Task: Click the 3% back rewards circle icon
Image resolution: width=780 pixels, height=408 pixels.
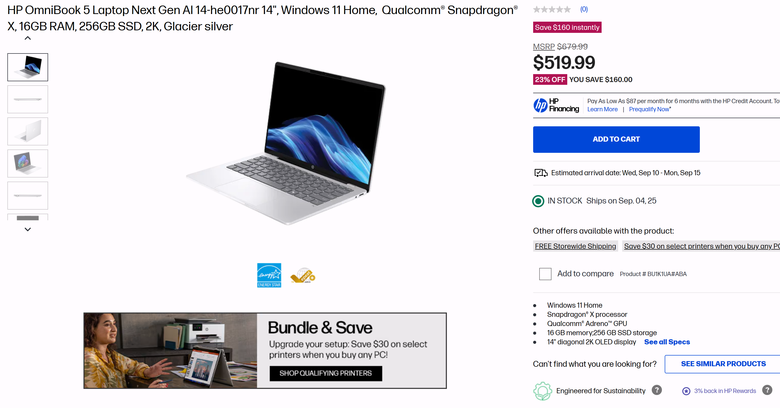Action: pos(686,391)
